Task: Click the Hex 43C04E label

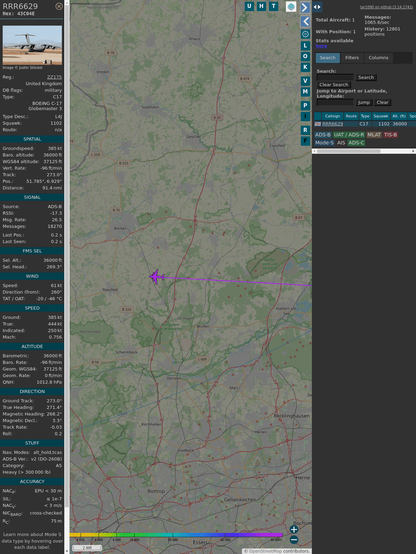Action: point(19,14)
